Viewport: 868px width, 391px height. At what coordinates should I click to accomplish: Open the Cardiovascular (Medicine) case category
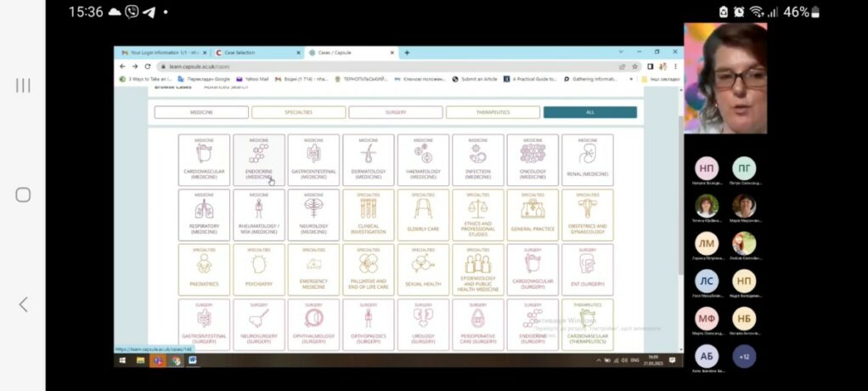(204, 160)
